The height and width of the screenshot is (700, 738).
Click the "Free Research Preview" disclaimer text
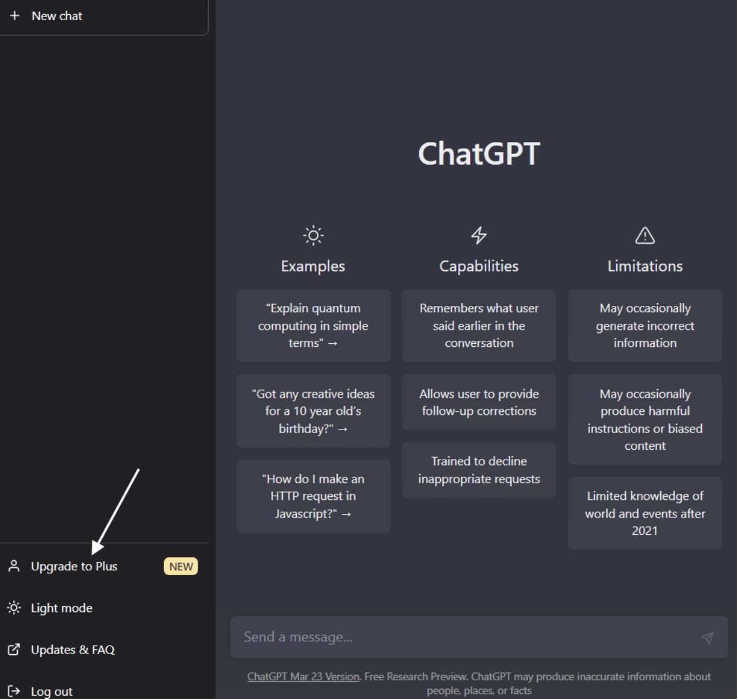point(415,677)
